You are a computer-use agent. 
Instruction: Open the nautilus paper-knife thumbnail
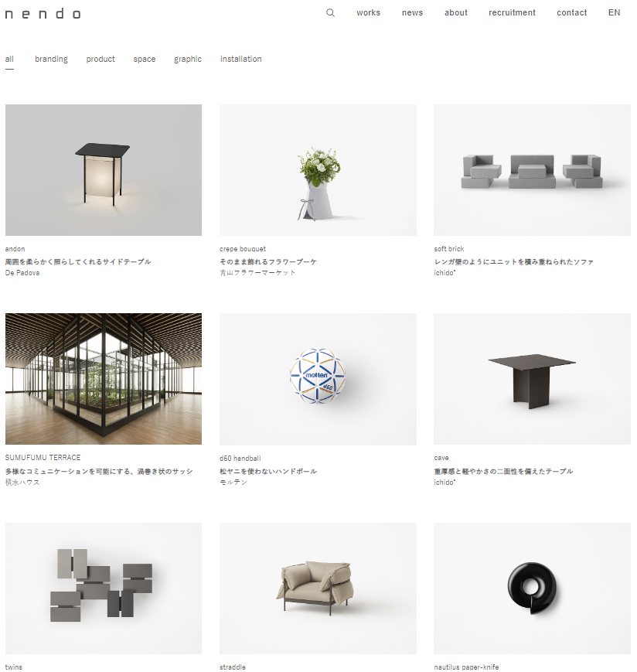pyautogui.click(x=532, y=588)
